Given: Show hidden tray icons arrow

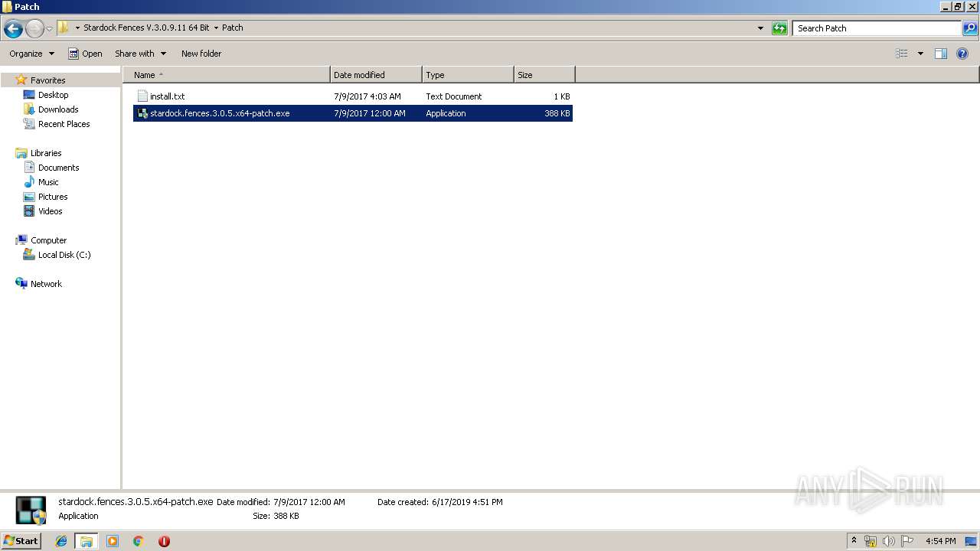Looking at the screenshot, I should coord(854,541).
